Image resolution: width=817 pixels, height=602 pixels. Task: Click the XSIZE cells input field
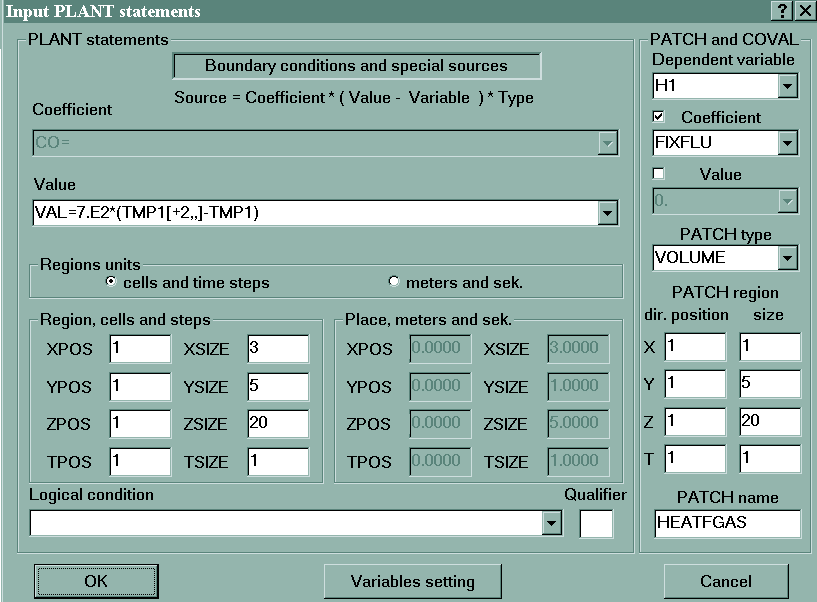pyautogui.click(x=277, y=348)
